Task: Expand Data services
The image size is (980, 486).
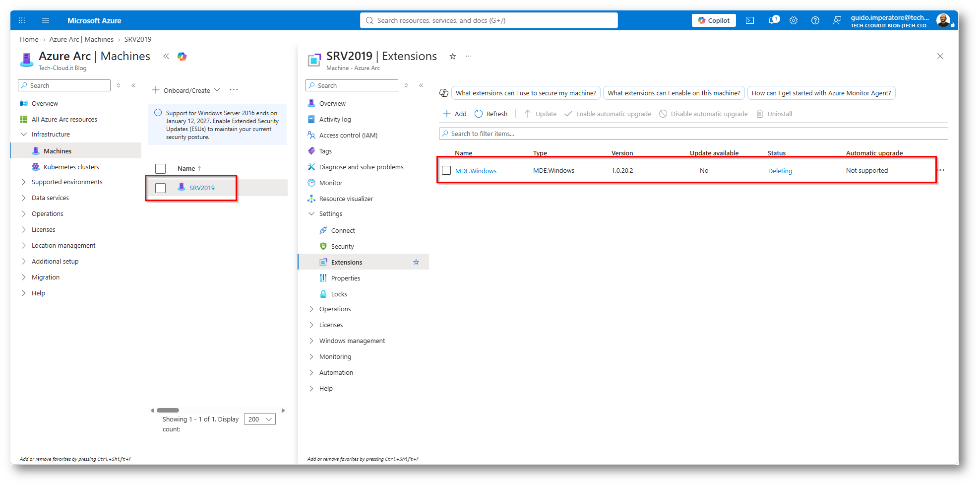Action: (23, 198)
